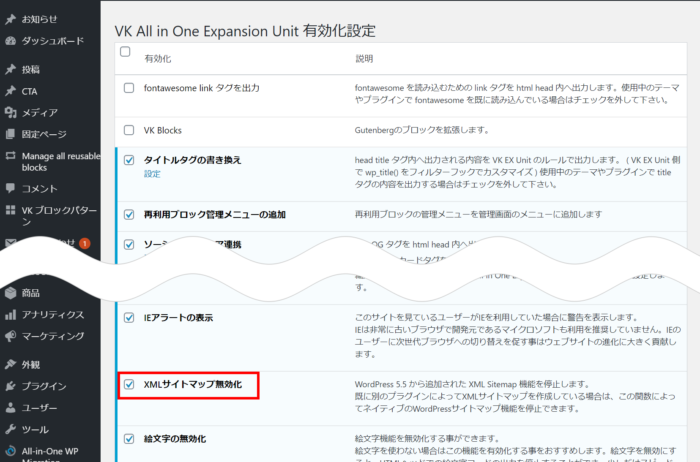Click the fontawesome link タグを出力 label
700x462 pixels.
202,88
